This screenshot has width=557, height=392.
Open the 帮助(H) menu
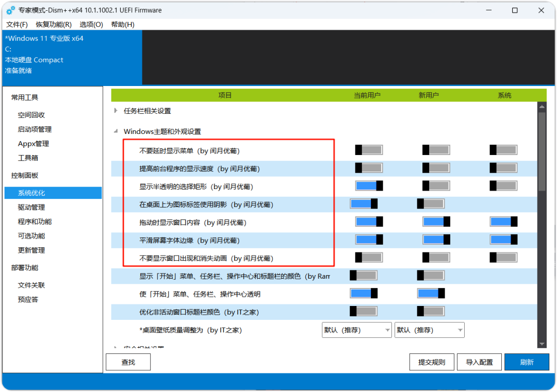coord(123,25)
